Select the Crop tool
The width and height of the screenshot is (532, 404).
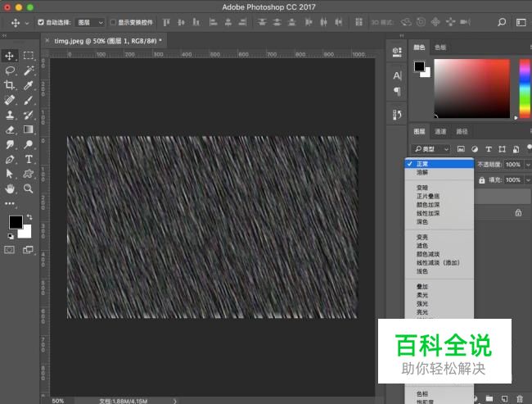[10, 85]
